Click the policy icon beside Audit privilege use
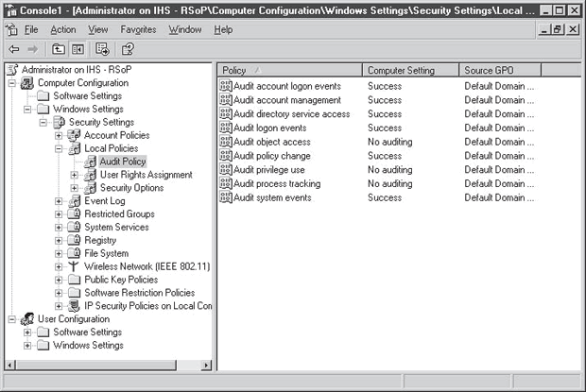The image size is (586, 392). click(x=225, y=169)
